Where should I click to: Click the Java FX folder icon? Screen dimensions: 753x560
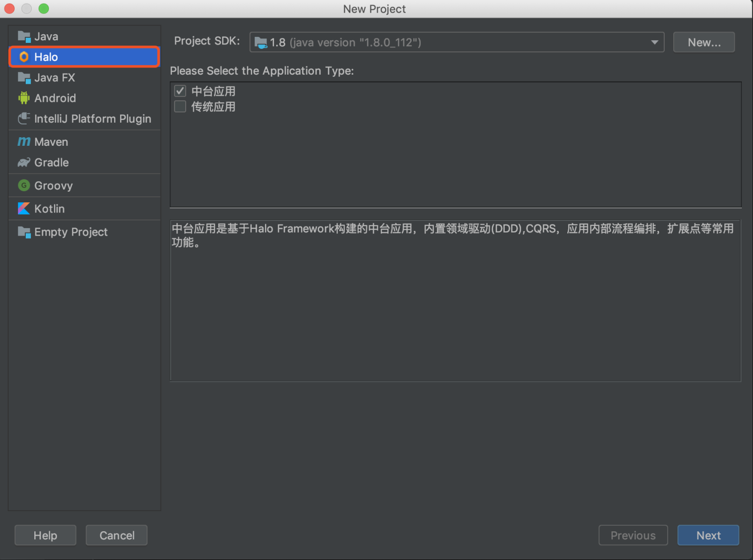click(24, 78)
